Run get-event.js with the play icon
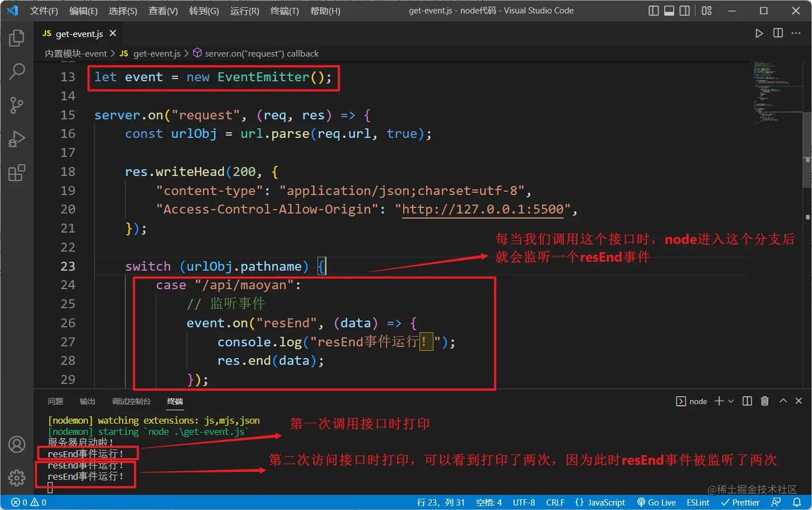 [x=759, y=33]
